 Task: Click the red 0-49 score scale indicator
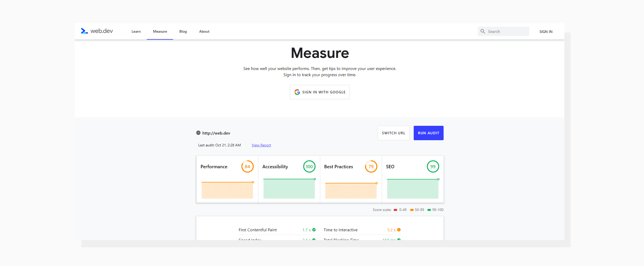396,210
